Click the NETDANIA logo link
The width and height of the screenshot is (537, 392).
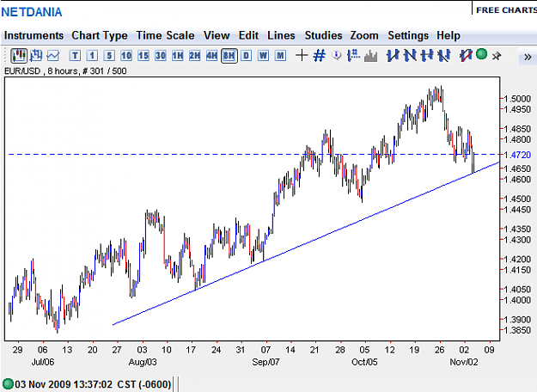32,12
